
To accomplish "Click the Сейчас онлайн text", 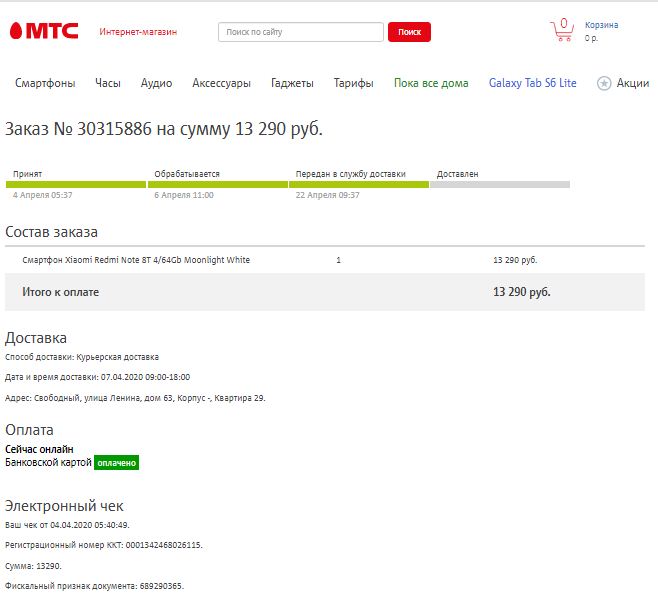I will (x=39, y=449).
